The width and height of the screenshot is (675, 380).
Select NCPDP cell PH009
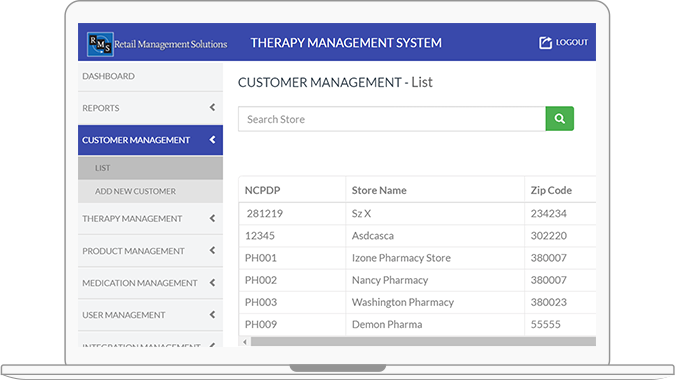(x=261, y=324)
